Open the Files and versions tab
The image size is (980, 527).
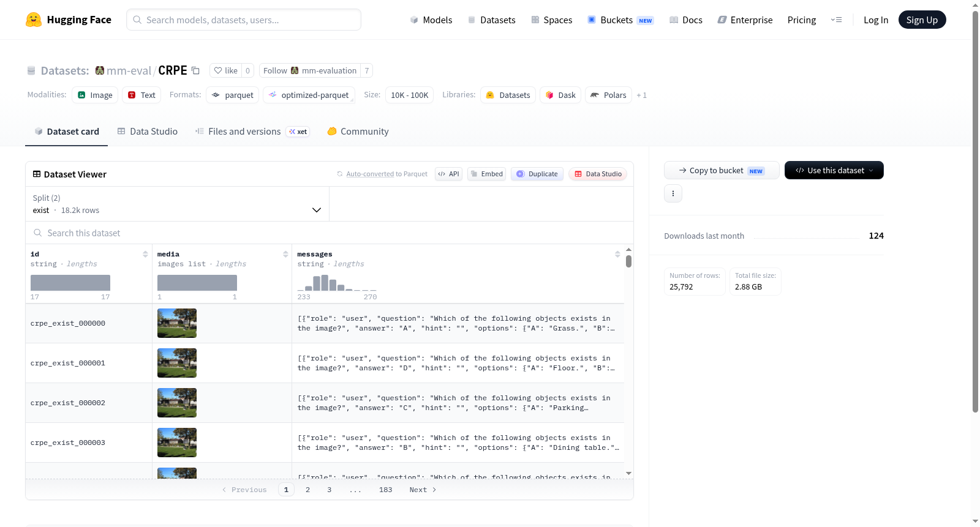252,131
